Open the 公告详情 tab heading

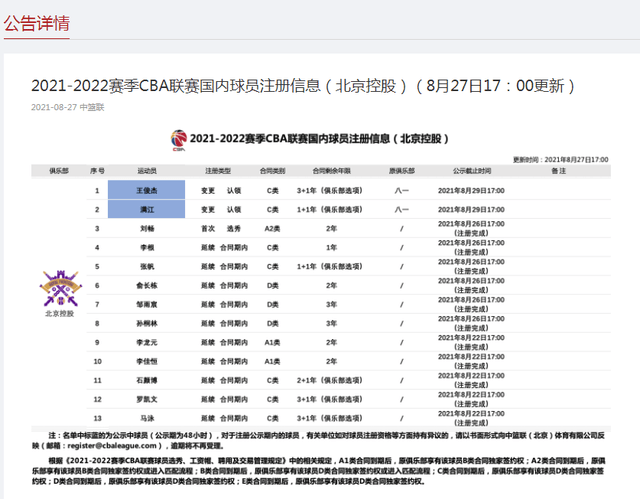pyautogui.click(x=37, y=23)
